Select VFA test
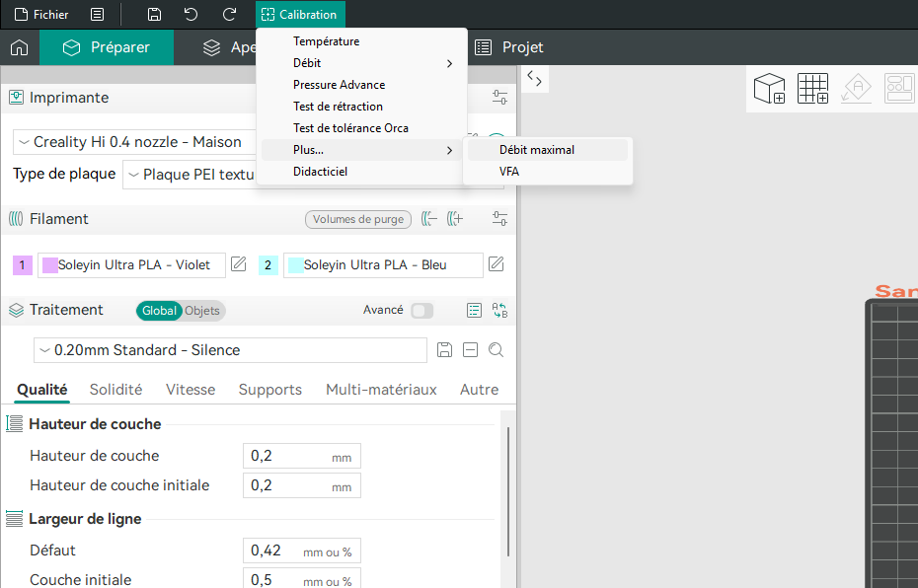The image size is (918, 588). (x=548, y=172)
